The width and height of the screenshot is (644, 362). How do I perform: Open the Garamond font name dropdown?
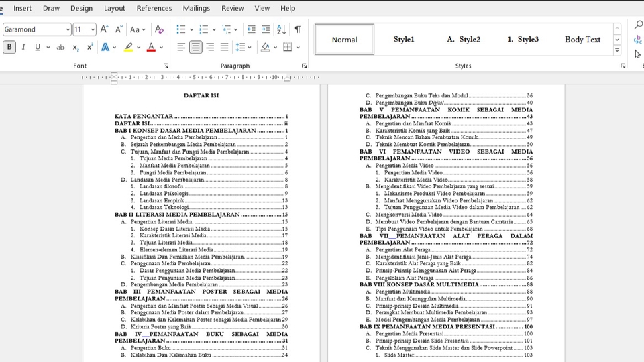coord(68,29)
